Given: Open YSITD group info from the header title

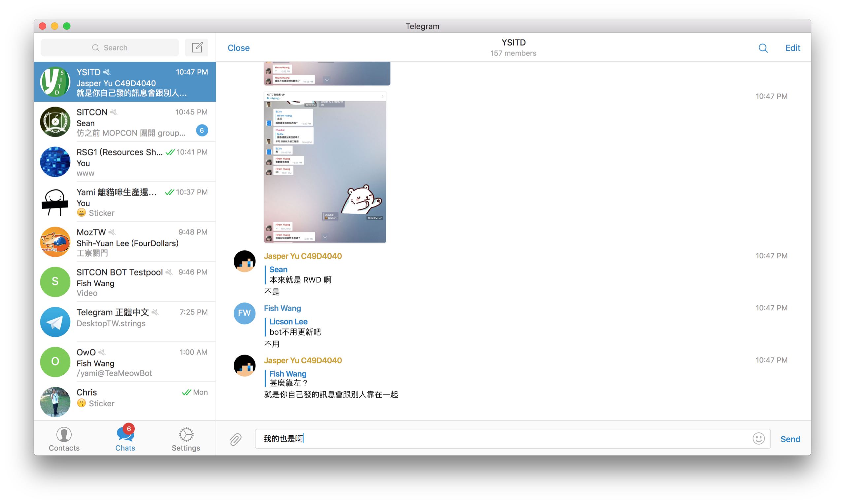Looking at the screenshot, I should [x=513, y=43].
